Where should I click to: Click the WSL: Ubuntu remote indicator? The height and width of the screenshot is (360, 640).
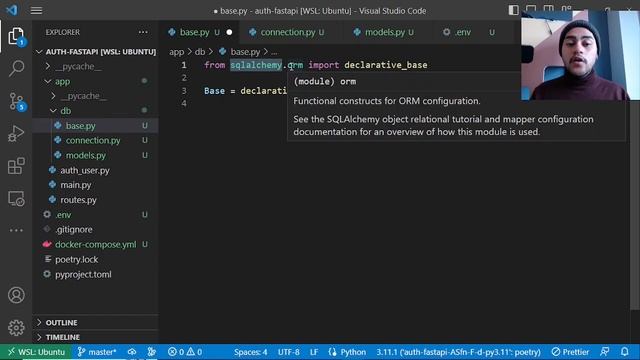tap(36, 352)
